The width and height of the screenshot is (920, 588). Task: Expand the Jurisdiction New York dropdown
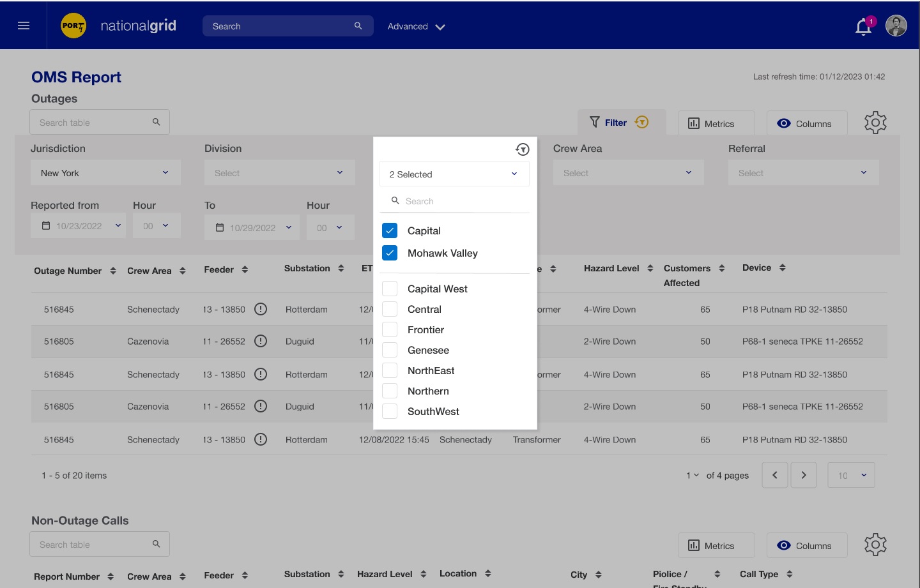click(x=105, y=173)
